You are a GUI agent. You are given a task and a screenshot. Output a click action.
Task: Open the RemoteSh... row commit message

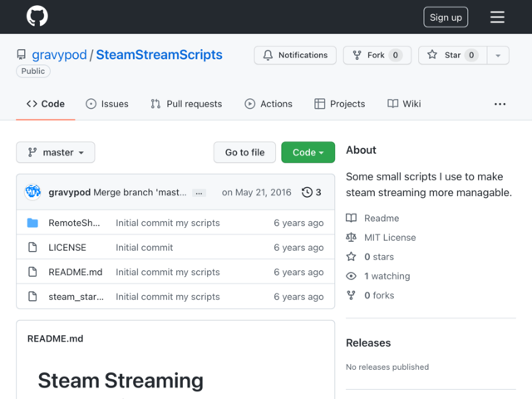[168, 223]
